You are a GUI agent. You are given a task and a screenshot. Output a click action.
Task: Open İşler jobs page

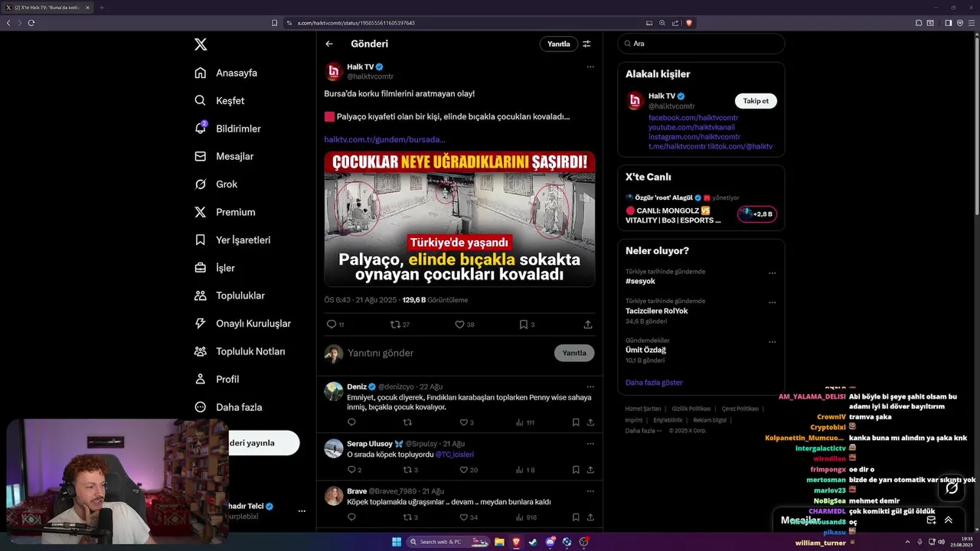214,268
